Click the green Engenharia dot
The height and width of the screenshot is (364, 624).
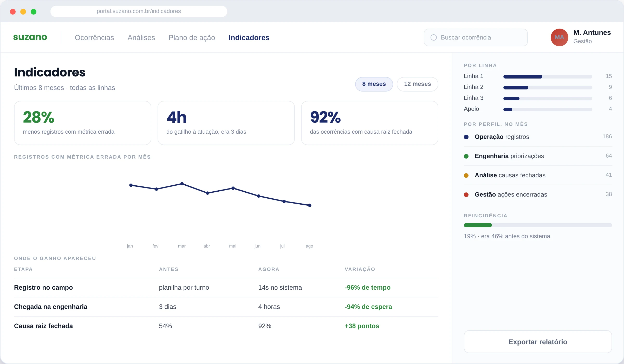466,156
